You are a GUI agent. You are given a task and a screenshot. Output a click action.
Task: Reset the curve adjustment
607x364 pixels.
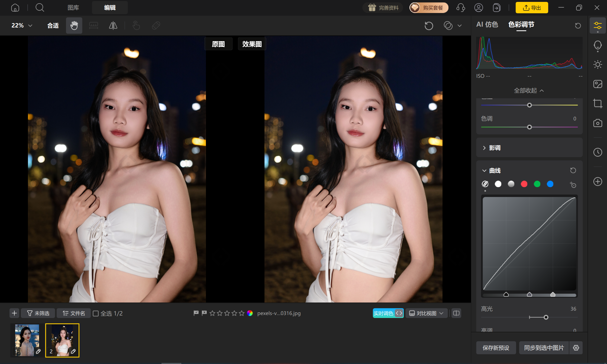(573, 170)
